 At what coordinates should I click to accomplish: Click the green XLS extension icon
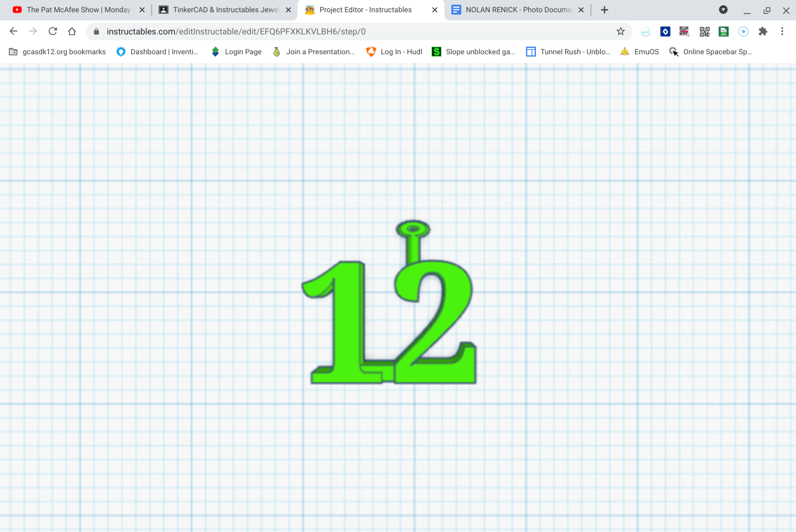[x=723, y=32]
